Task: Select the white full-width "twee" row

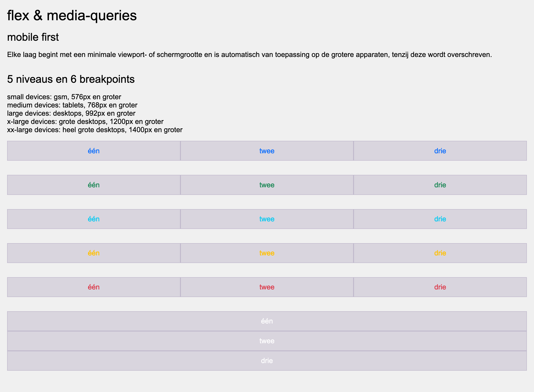Action: coord(267,341)
